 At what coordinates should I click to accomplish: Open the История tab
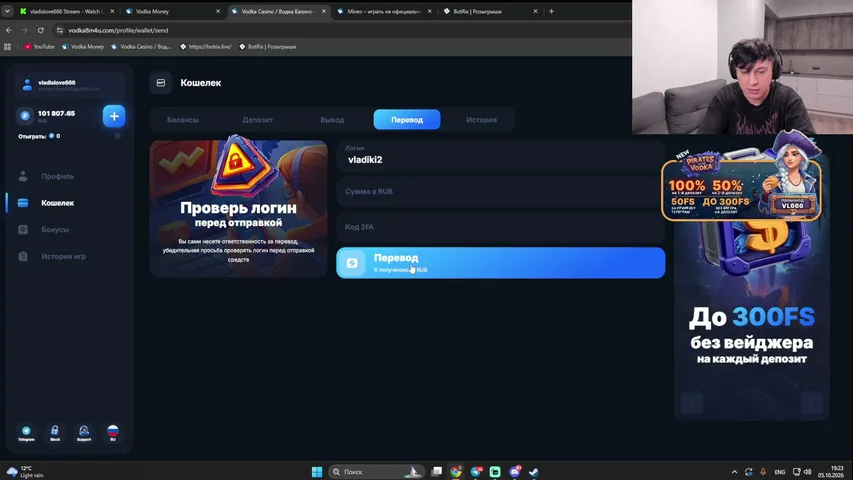pos(481,120)
